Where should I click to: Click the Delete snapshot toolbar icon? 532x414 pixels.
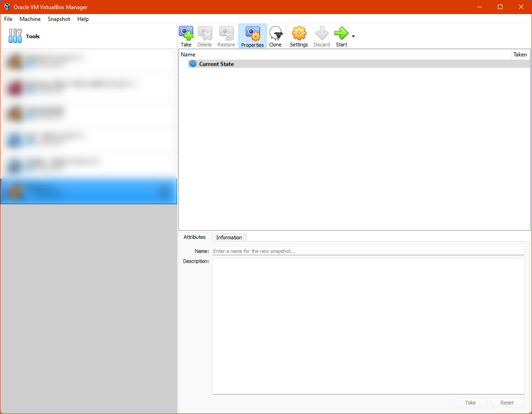[204, 36]
